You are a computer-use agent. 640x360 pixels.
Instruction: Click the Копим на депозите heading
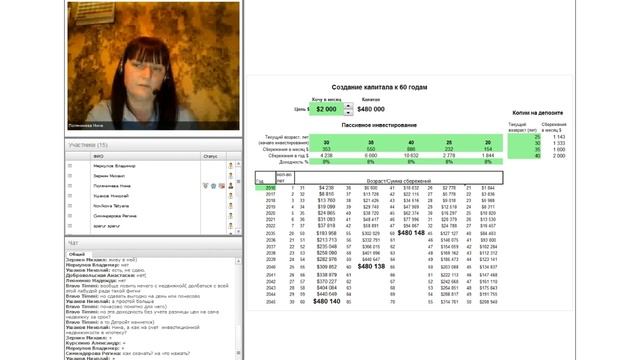click(538, 113)
